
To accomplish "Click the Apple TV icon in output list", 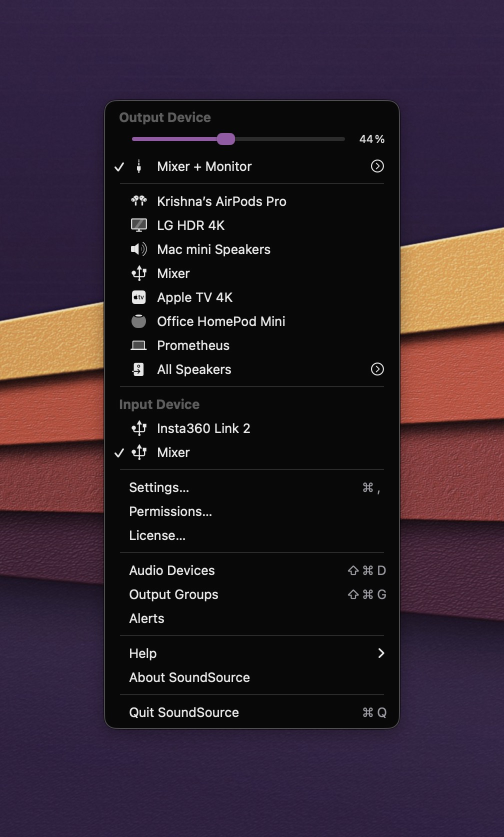I will click(138, 297).
